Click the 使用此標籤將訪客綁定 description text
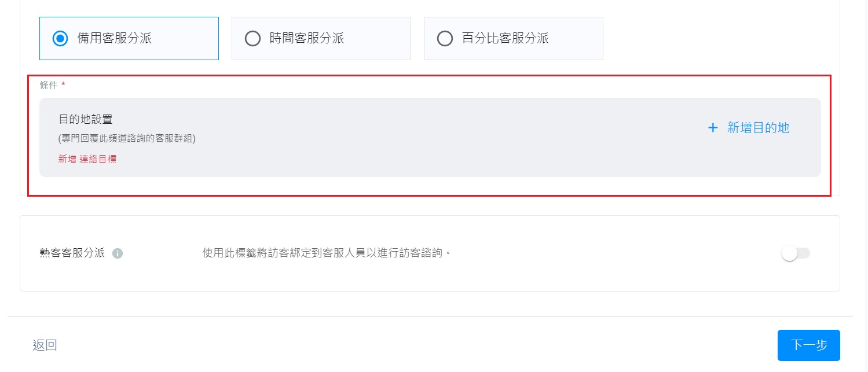This screenshot has height=372, width=868. point(326,253)
